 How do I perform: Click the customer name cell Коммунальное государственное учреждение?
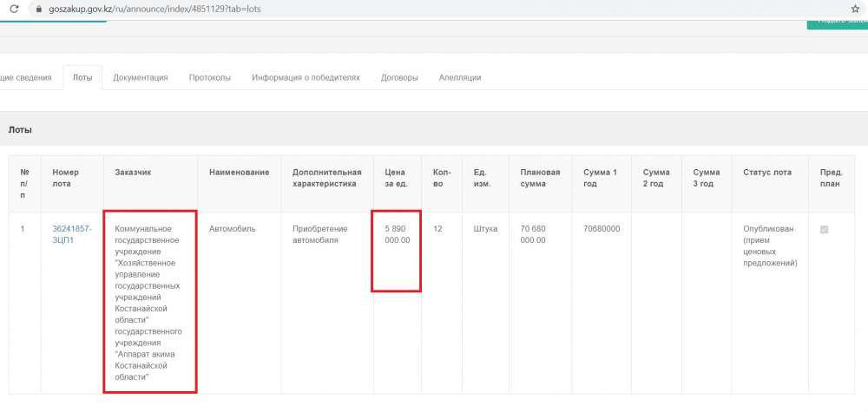[149, 302]
